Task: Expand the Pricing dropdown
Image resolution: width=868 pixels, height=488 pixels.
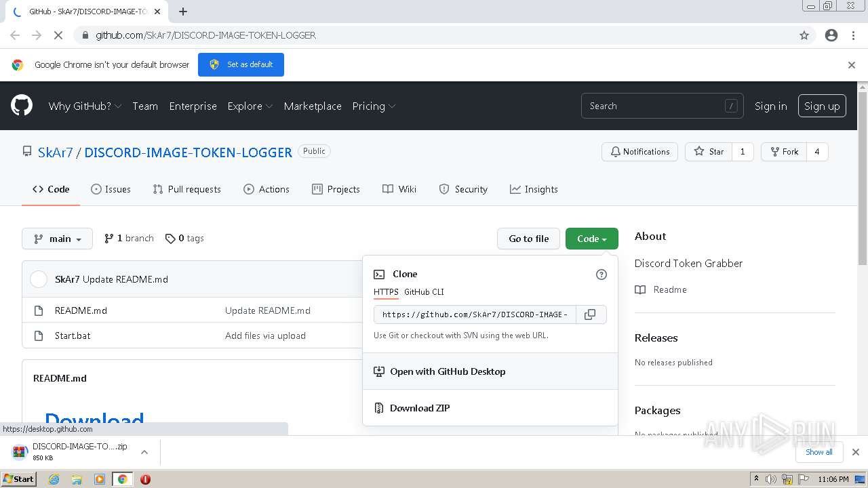Action: [x=374, y=106]
